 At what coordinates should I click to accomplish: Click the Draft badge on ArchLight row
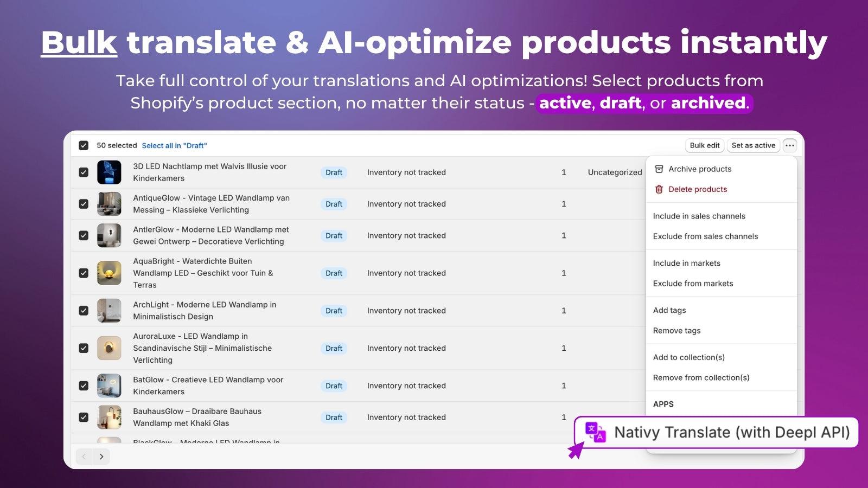pyautogui.click(x=334, y=311)
